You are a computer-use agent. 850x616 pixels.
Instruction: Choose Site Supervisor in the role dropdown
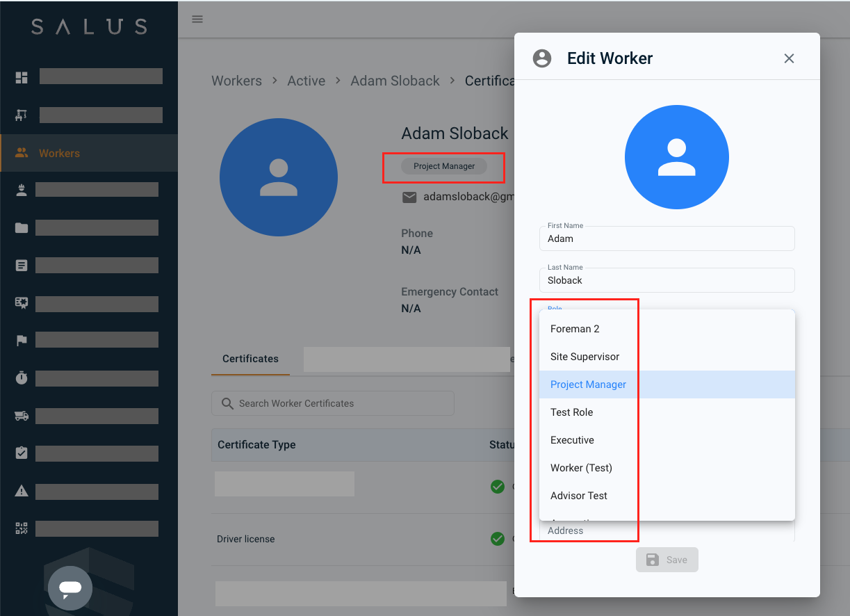[x=585, y=357]
